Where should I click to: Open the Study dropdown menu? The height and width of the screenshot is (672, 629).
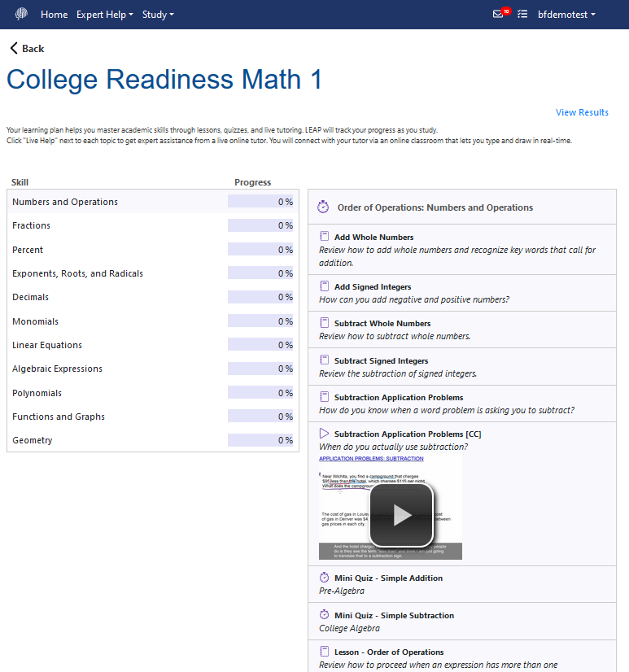pyautogui.click(x=158, y=15)
